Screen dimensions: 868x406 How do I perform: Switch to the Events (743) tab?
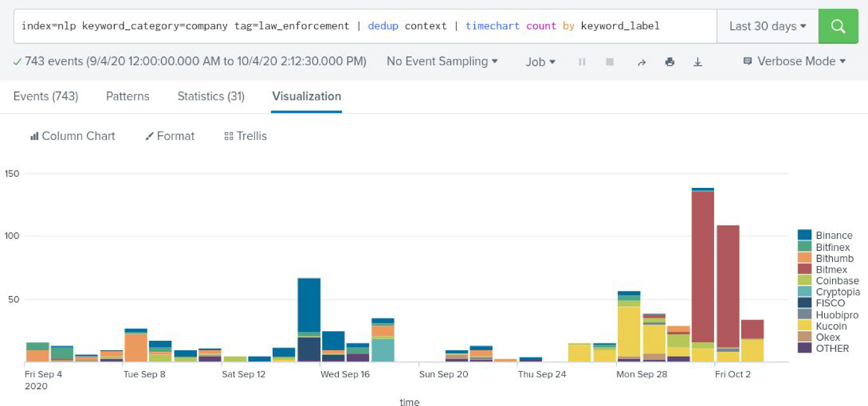coord(46,96)
